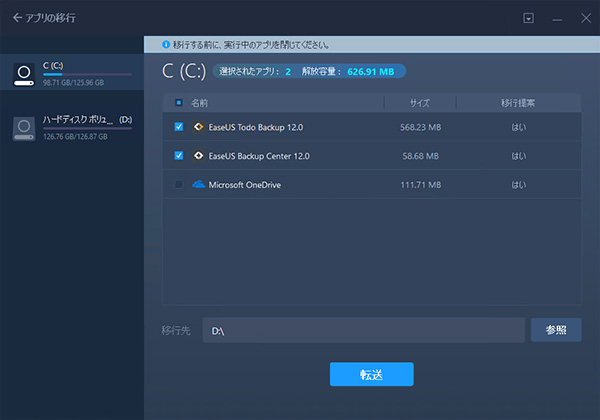Click the EaseUS Backup Center 12.0 name
600x420 pixels.
click(x=259, y=156)
